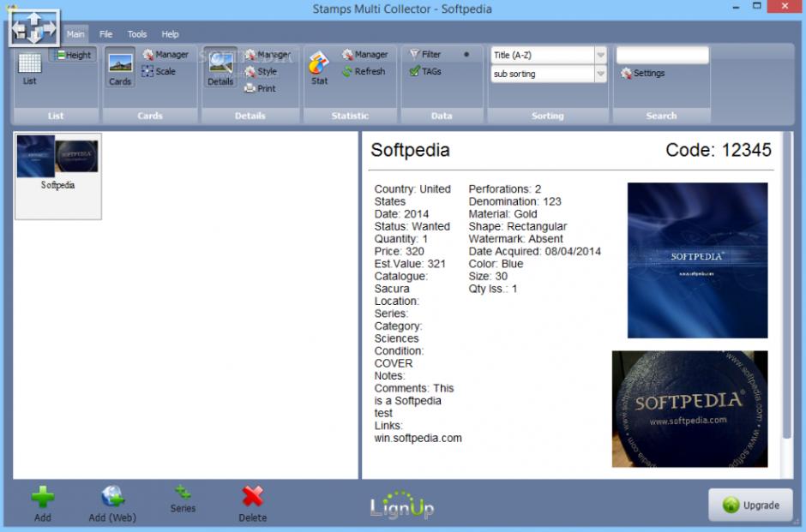Image resolution: width=806 pixels, height=532 pixels.
Task: Open the TAGs option
Action: click(425, 71)
